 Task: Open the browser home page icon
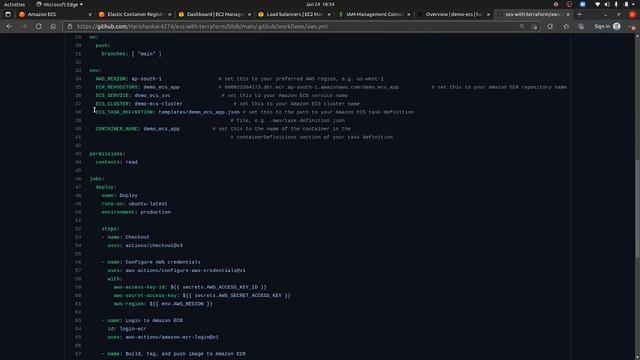53,27
